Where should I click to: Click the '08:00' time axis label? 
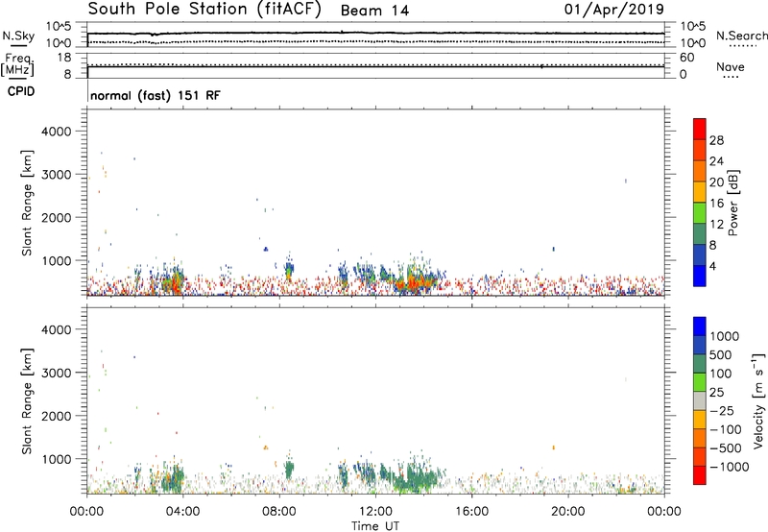[x=279, y=512]
